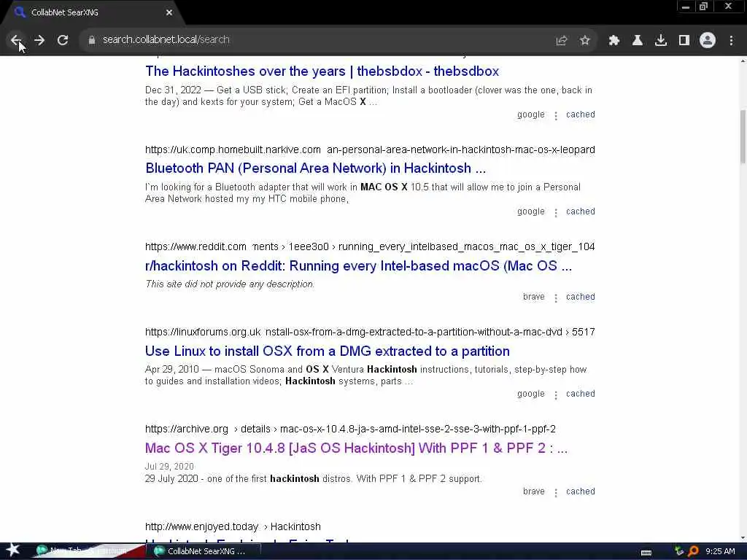
Task: Open cached copy of Reddit result
Action: pos(580,297)
